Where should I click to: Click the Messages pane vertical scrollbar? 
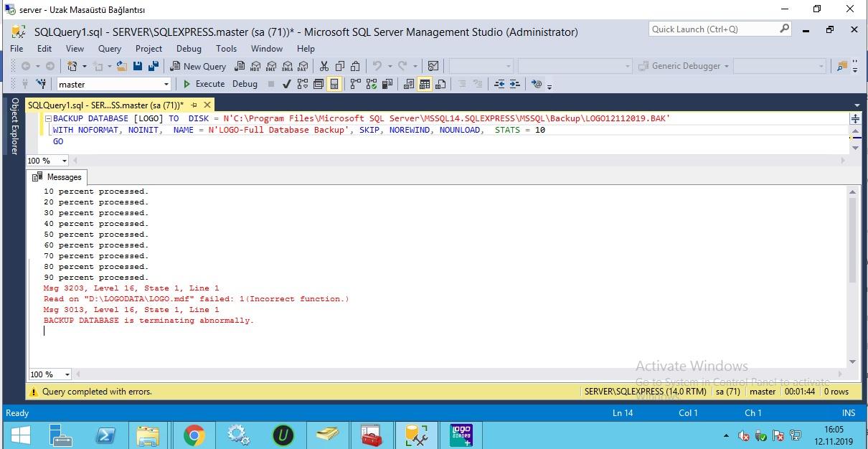point(852,276)
